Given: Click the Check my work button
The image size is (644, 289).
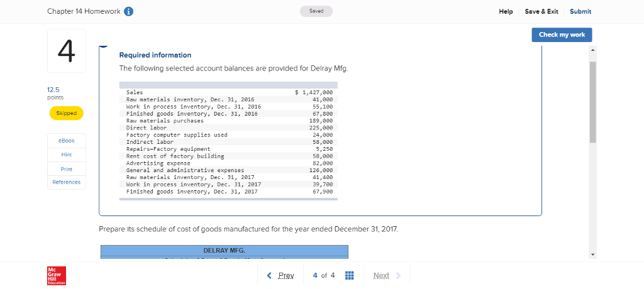Looking at the screenshot, I should [x=562, y=35].
